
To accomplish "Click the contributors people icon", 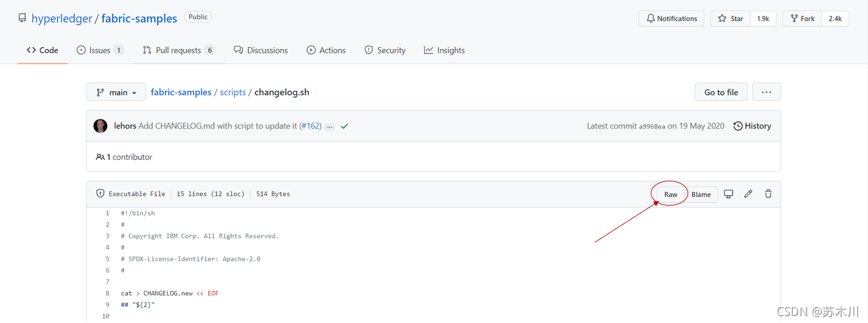I will click(100, 157).
